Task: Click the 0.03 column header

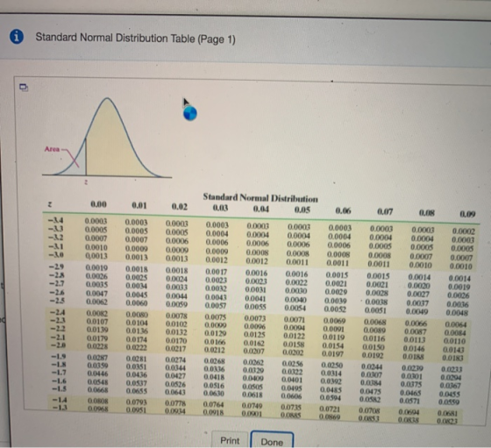Action: tap(220, 208)
